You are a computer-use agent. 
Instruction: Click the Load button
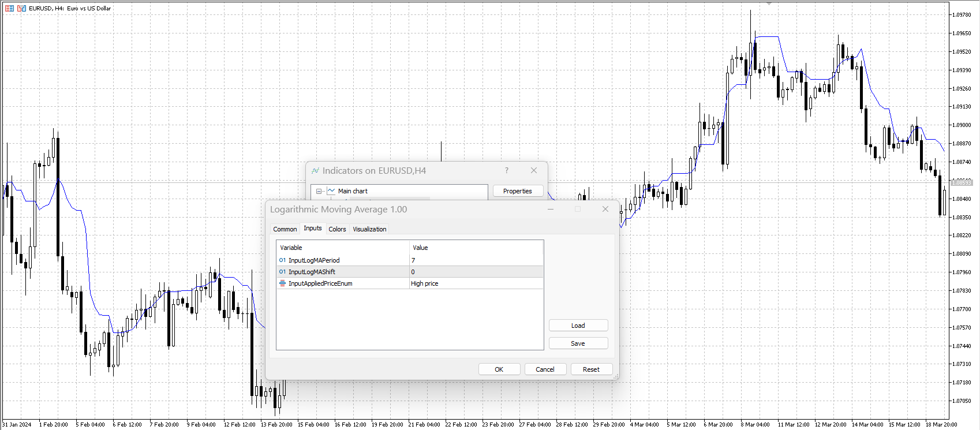578,326
